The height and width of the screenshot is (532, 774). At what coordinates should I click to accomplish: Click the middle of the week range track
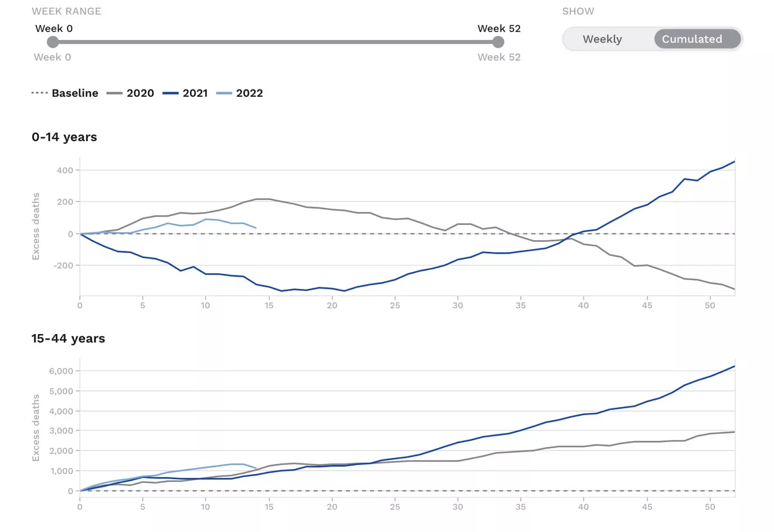[x=276, y=42]
